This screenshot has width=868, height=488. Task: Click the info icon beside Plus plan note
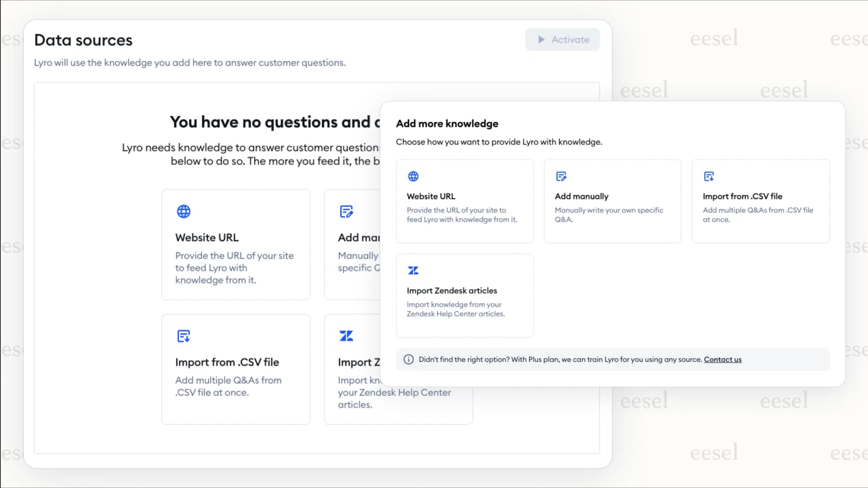[408, 359]
